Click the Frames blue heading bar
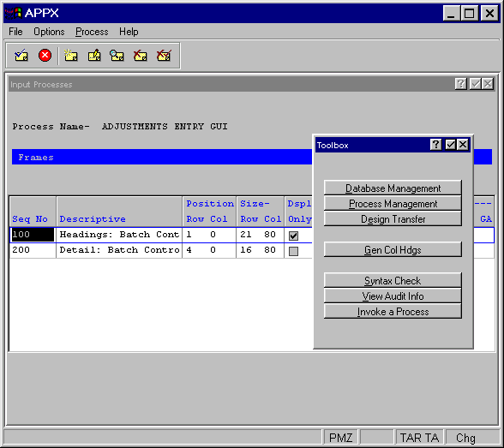The width and height of the screenshot is (504, 448). click(x=162, y=157)
